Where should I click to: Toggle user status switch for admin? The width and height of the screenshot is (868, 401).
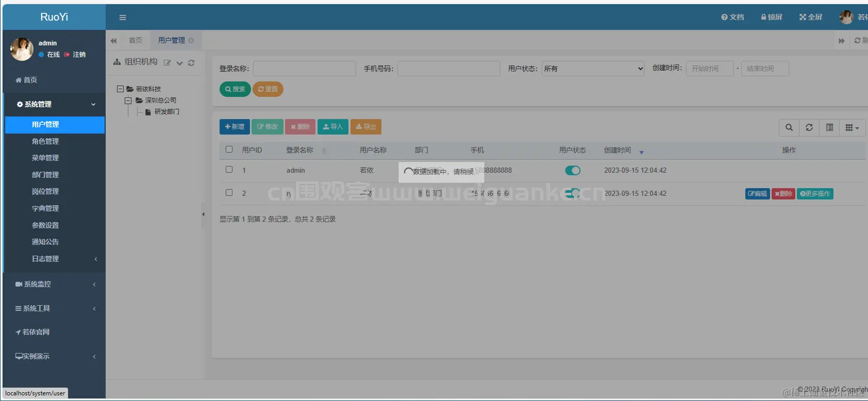pos(573,171)
